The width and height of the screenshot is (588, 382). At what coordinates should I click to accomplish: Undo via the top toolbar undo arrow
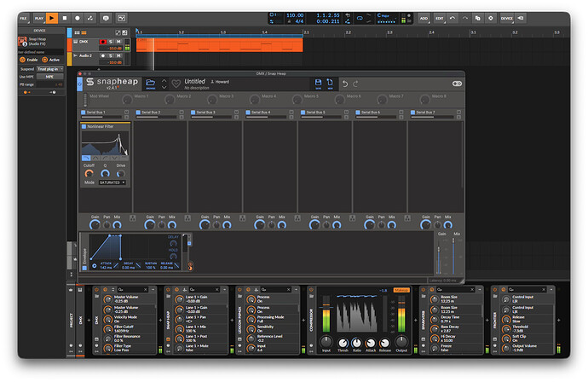453,18
